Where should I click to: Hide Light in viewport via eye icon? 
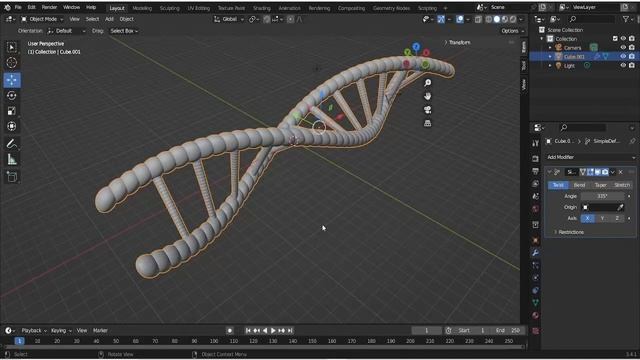coord(623,66)
